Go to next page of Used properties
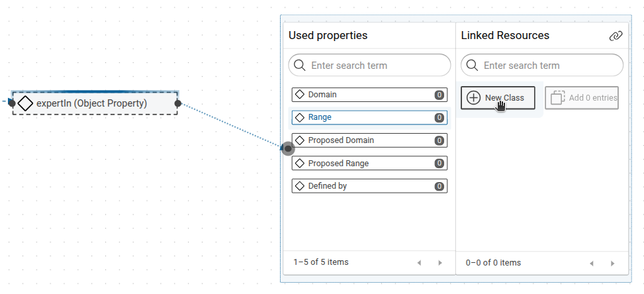This screenshot has height=294, width=644. click(440, 263)
